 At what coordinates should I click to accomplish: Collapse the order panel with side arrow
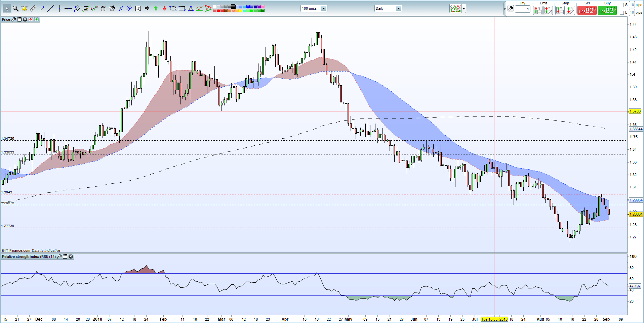505,9
